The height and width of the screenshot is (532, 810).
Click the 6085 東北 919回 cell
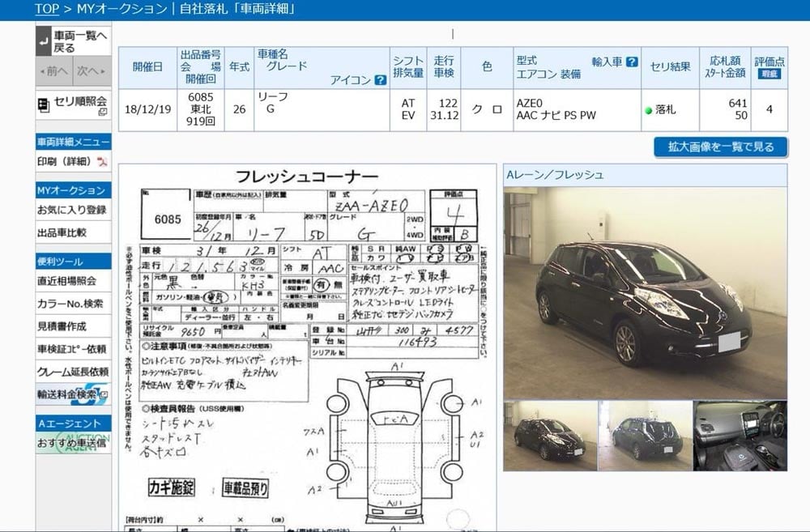point(200,110)
